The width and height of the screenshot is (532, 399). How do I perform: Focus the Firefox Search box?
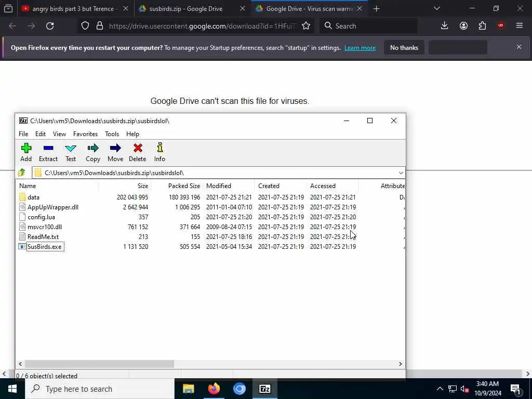pyautogui.click(x=368, y=26)
